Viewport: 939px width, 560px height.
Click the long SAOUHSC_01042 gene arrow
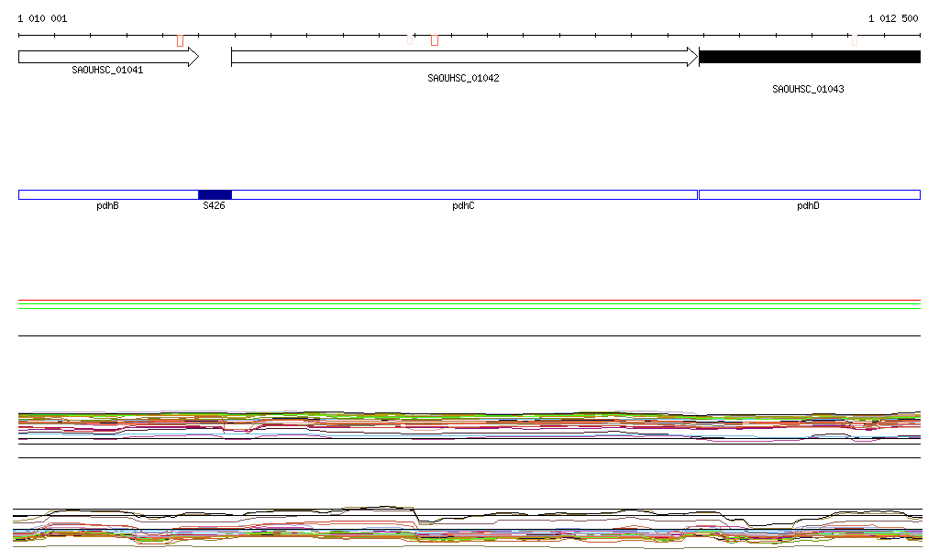coord(463,57)
